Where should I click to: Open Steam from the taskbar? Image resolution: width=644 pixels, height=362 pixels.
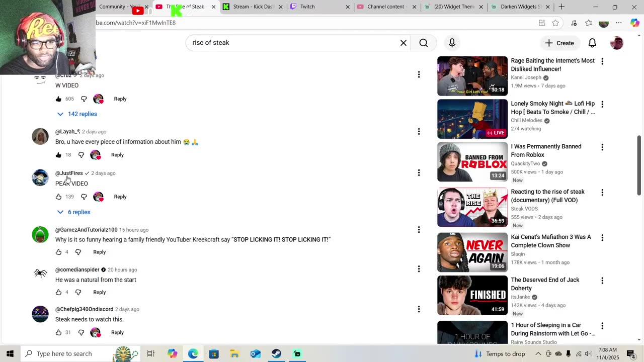(x=276, y=353)
